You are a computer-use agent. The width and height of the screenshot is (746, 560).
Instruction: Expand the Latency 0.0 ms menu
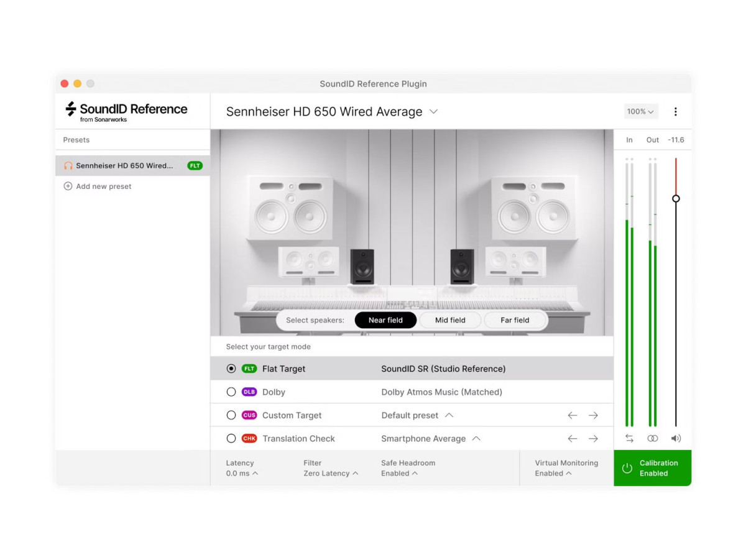[242, 468]
